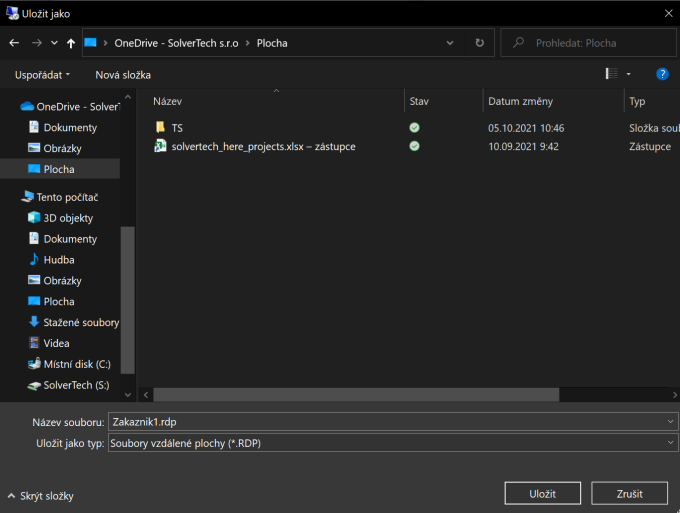Collapse folders with Skrýt složky
Viewport: 680px width, 513px height.
point(41,496)
